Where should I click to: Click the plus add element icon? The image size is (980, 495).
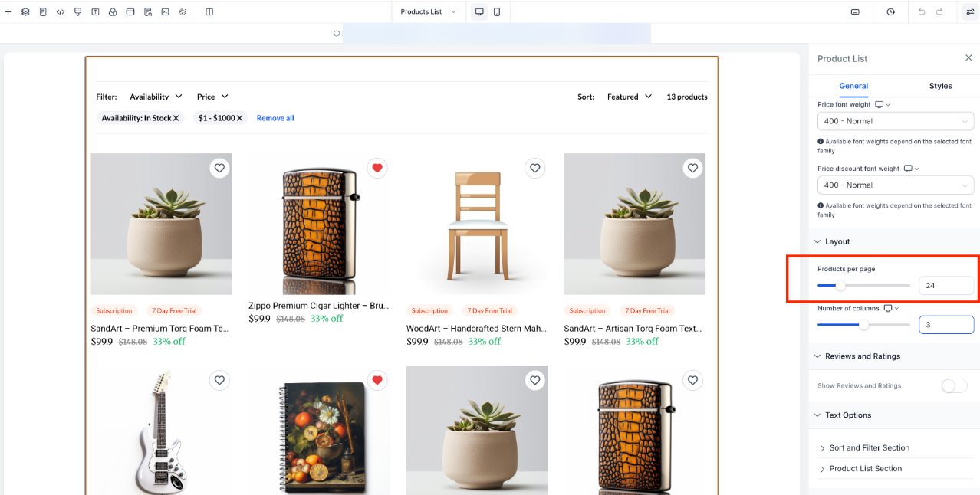[8, 11]
